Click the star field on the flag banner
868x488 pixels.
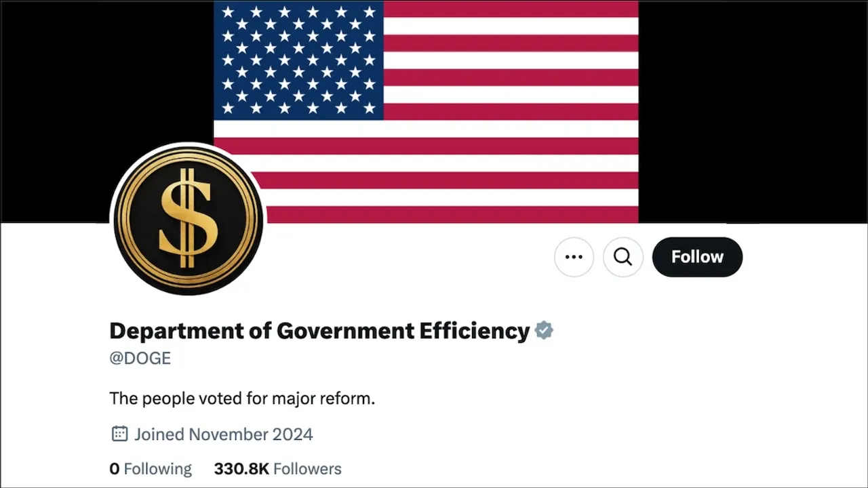pos(298,60)
